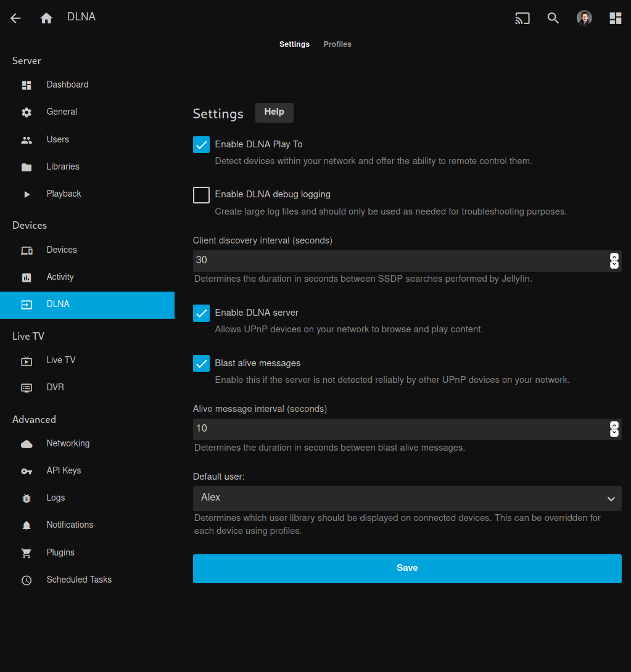Decrease alive message interval via stepper

pos(614,433)
